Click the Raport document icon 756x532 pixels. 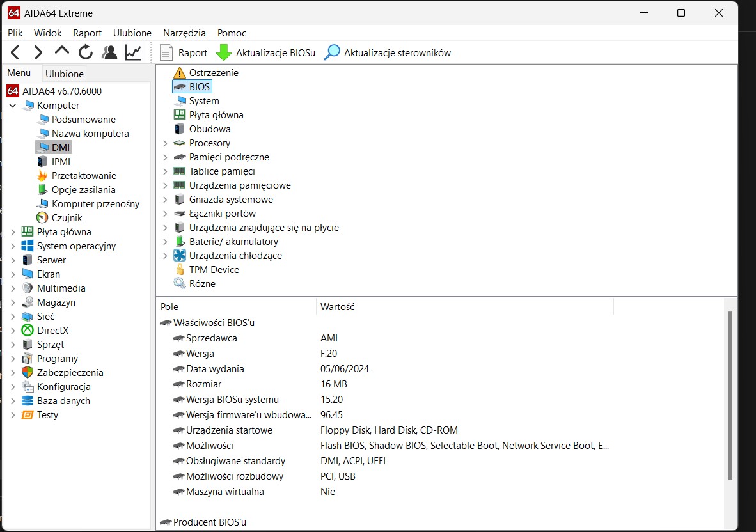click(x=166, y=52)
